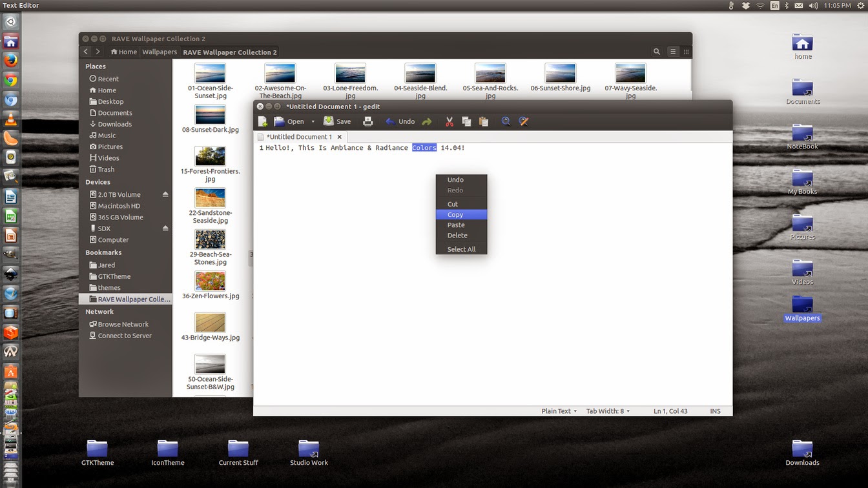This screenshot has height=488, width=868.
Task: Open the system gear menu
Action: click(x=860, y=5)
